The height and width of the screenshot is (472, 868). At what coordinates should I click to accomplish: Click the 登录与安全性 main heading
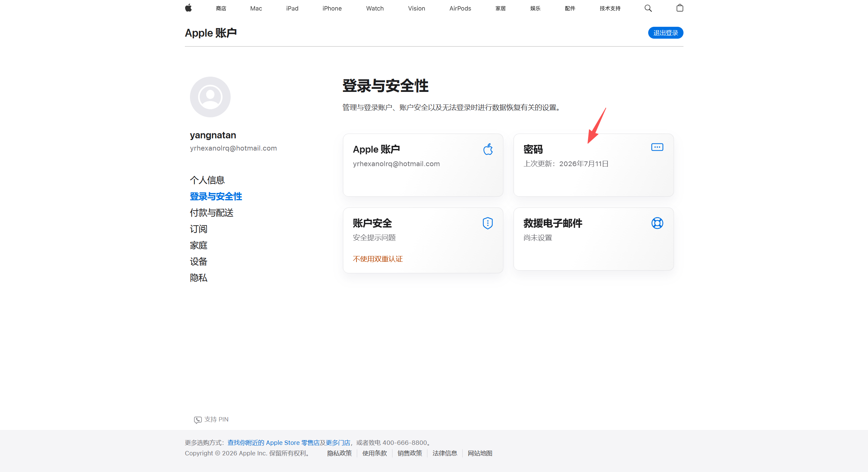point(385,85)
